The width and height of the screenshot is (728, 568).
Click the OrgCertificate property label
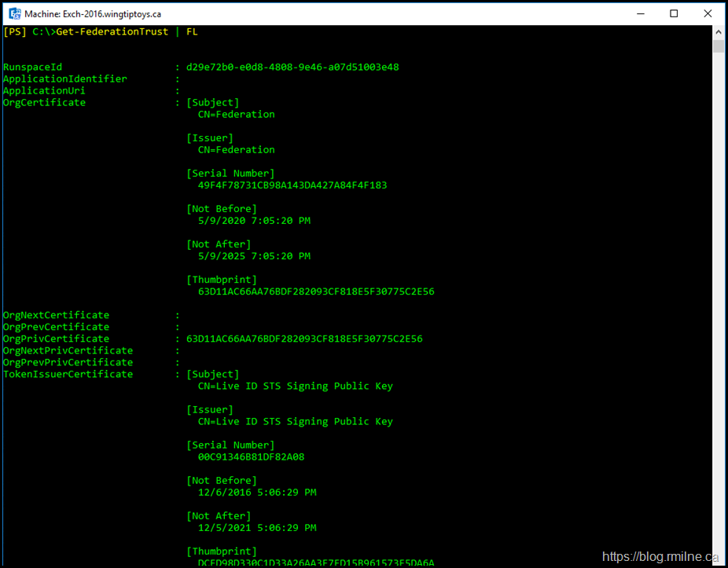[44, 102]
